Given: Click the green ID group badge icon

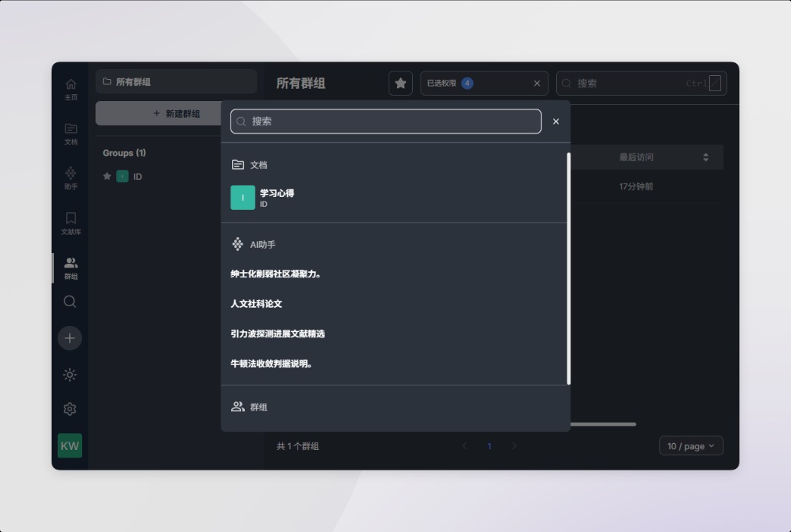Looking at the screenshot, I should [122, 176].
